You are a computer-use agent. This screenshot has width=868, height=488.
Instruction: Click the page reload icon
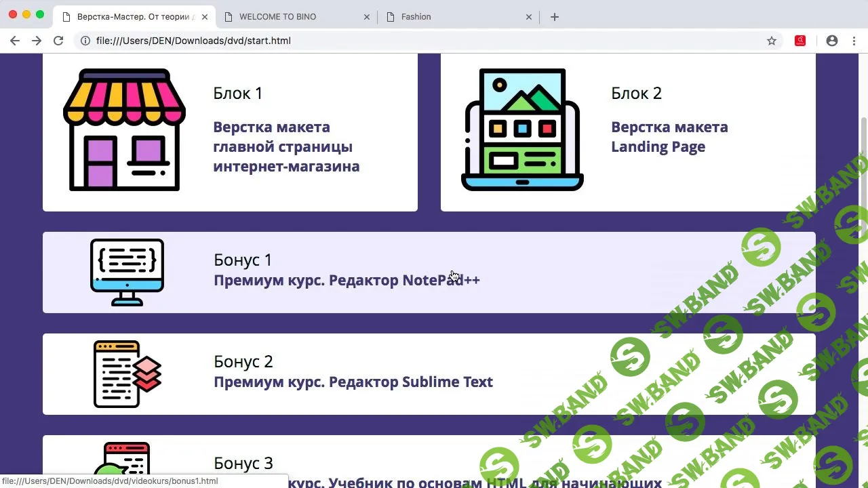(58, 41)
